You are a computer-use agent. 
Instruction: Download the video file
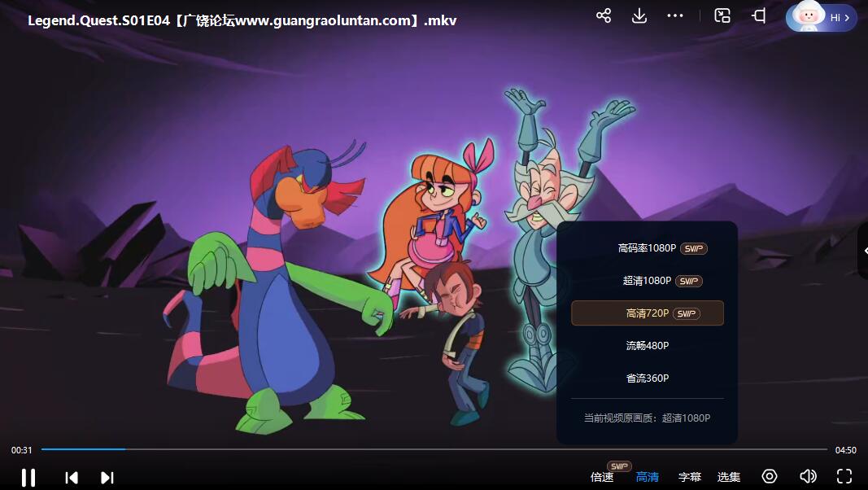(x=639, y=15)
